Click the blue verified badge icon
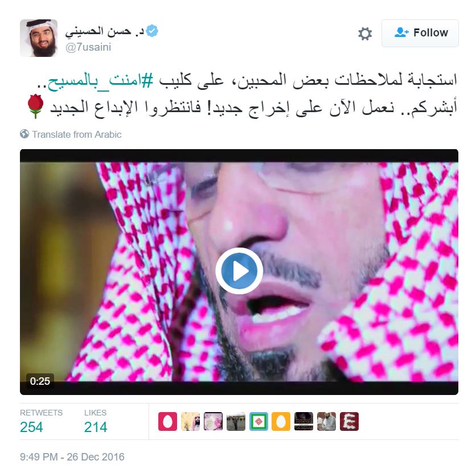This screenshot has width=476, height=469. [152, 31]
